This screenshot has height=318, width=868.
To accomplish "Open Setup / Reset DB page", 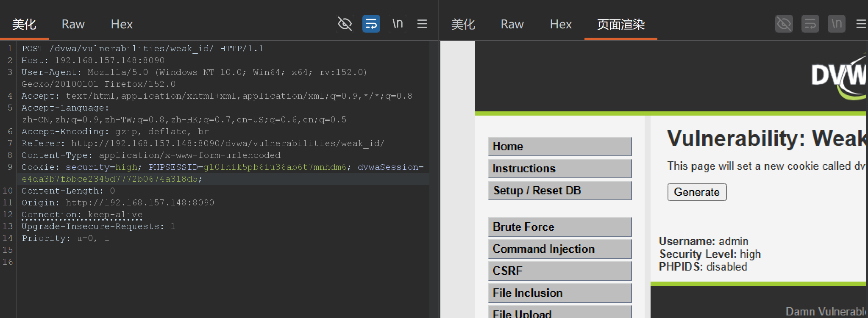I will [x=559, y=191].
